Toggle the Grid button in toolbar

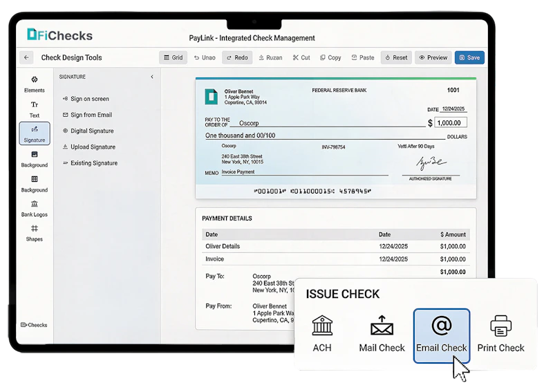(174, 57)
